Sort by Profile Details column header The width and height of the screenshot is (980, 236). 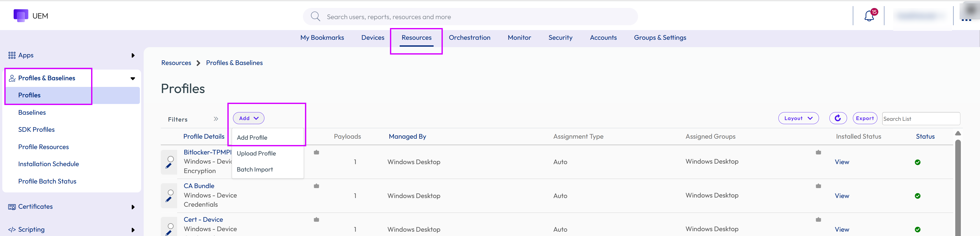point(204,136)
